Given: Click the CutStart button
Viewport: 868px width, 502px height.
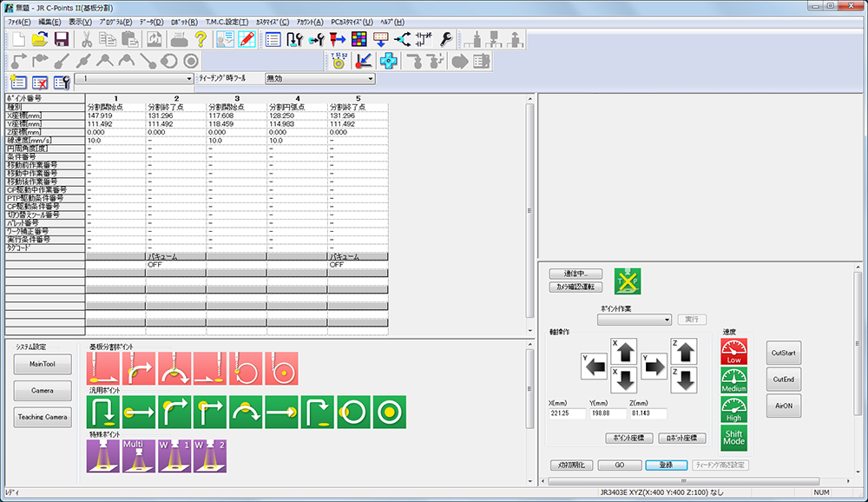Looking at the screenshot, I should click(x=784, y=353).
